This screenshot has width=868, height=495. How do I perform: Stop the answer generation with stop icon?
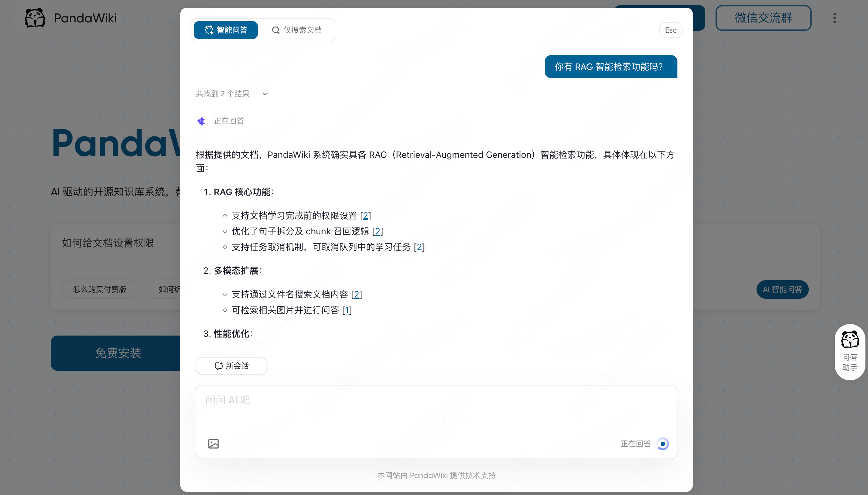pos(662,443)
